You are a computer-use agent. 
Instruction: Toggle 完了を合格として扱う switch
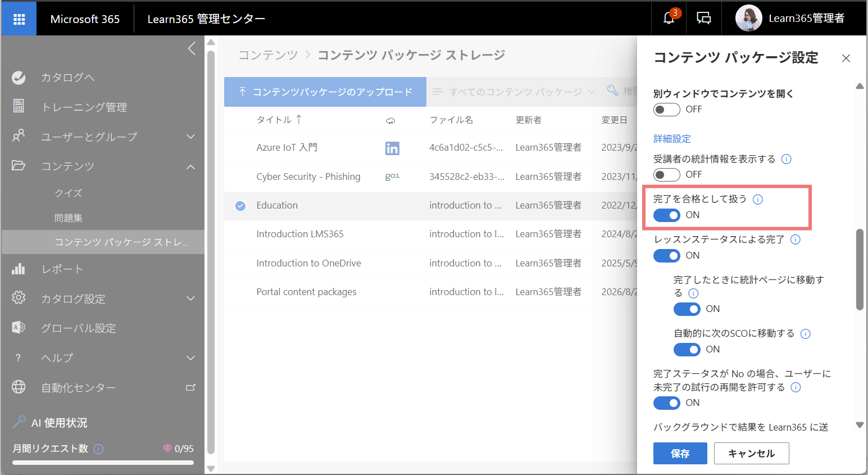point(667,215)
